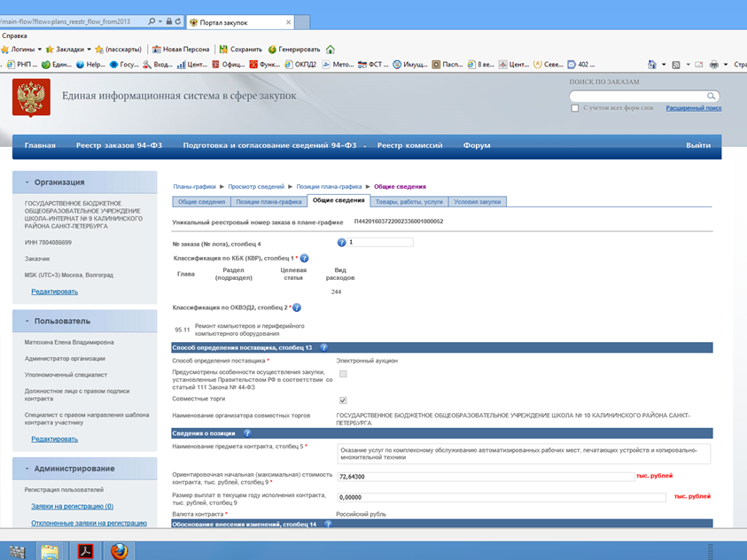Click the browser home page icon
Viewport: 747px width, 560px height.
[651, 65]
